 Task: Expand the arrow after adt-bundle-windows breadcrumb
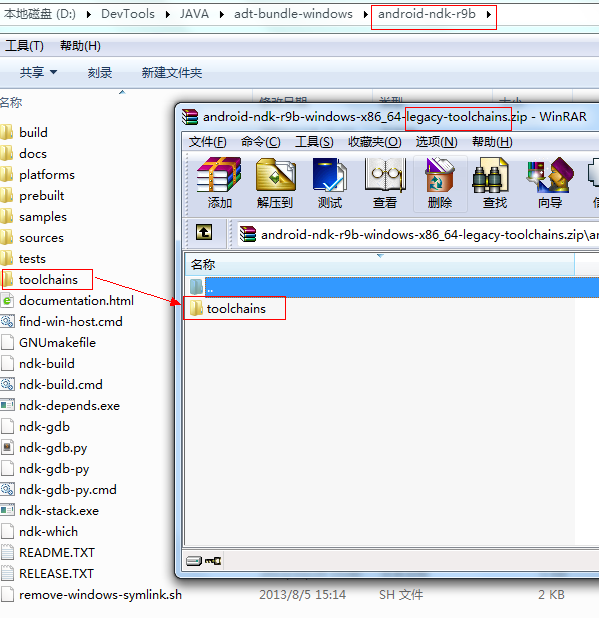click(365, 15)
